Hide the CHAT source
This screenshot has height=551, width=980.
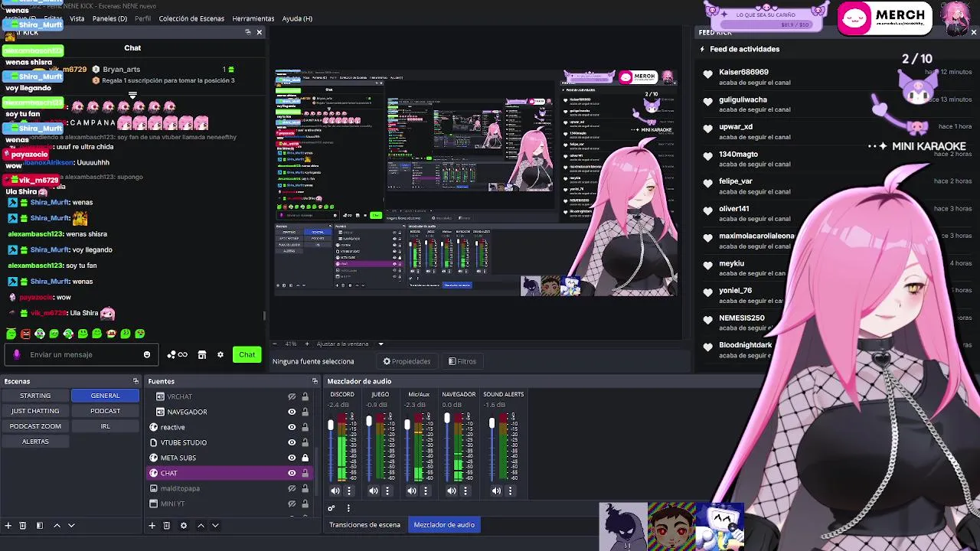[x=292, y=473]
